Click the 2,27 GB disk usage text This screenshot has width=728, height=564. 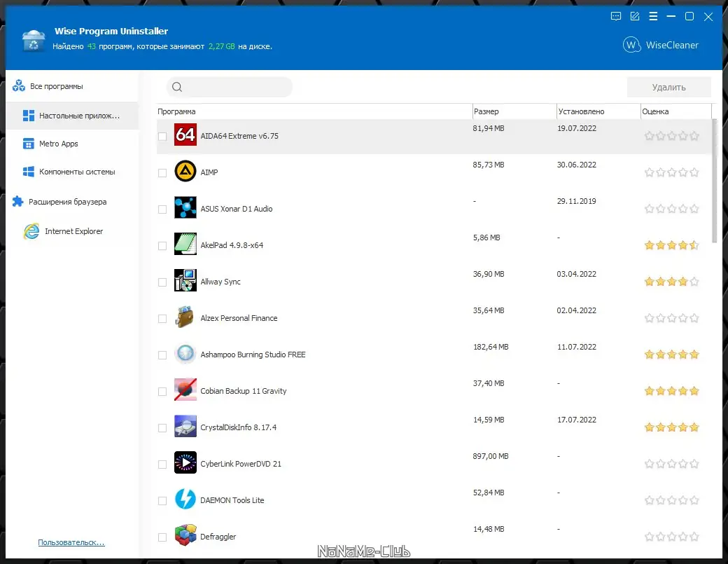221,46
